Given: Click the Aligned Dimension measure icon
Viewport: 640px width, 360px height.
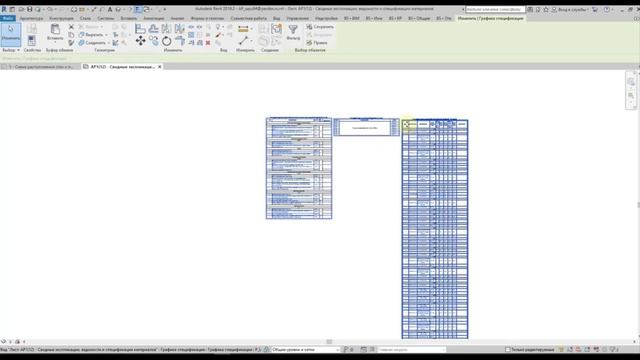Looking at the screenshot, I should (243, 29).
